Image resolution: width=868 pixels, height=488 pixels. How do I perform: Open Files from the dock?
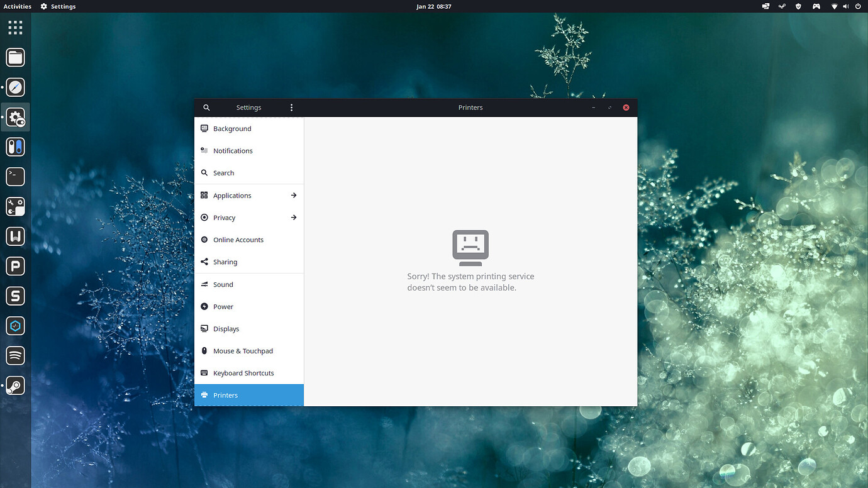tap(15, 57)
